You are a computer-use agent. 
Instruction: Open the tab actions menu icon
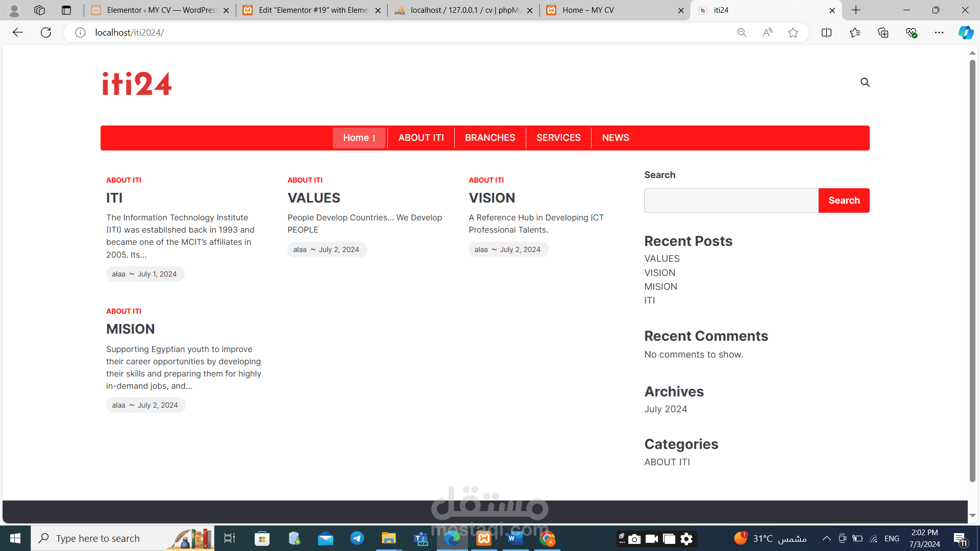click(66, 10)
